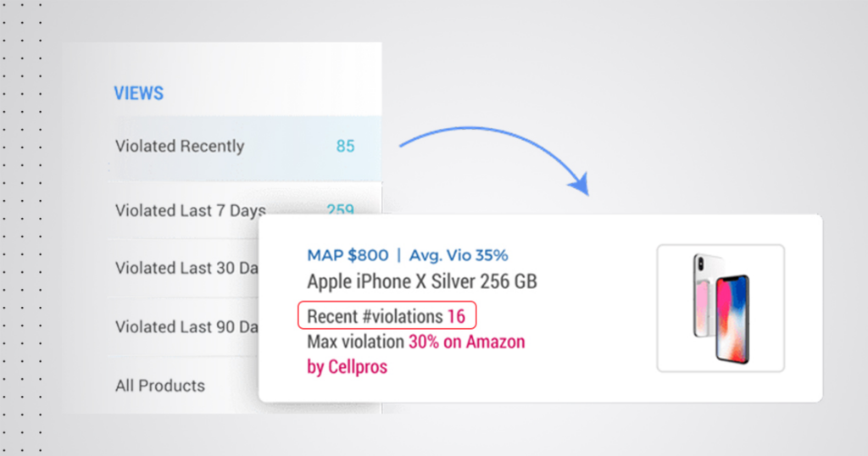Viewport: 868px width, 456px height.
Task: Open the Violated Last 7 Days view
Action: tap(190, 210)
